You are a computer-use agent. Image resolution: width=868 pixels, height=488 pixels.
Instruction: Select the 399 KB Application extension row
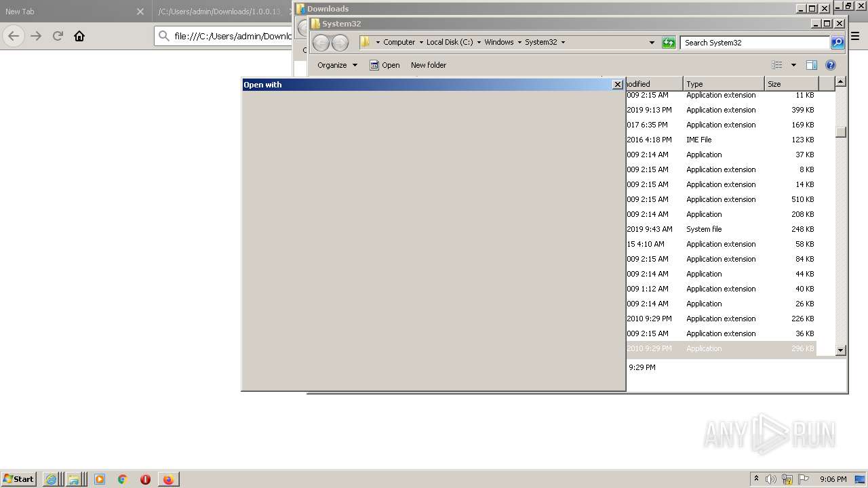coord(720,110)
